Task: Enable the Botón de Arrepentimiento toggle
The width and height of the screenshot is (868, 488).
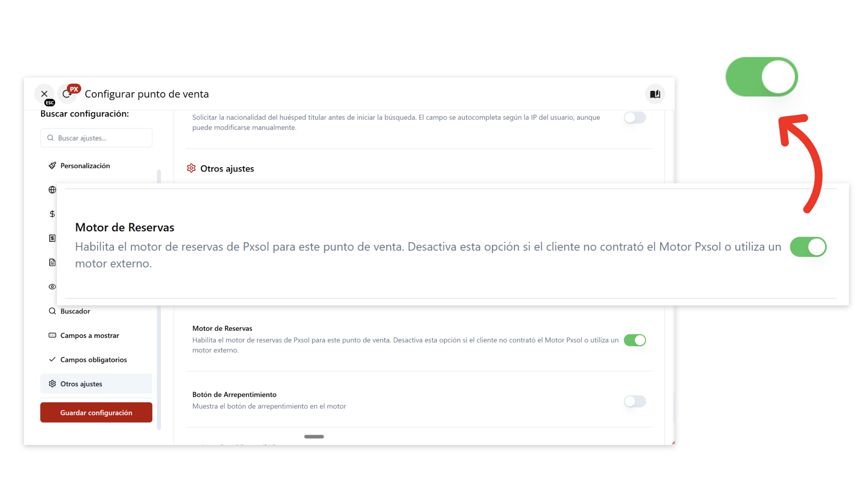Action: pyautogui.click(x=635, y=401)
